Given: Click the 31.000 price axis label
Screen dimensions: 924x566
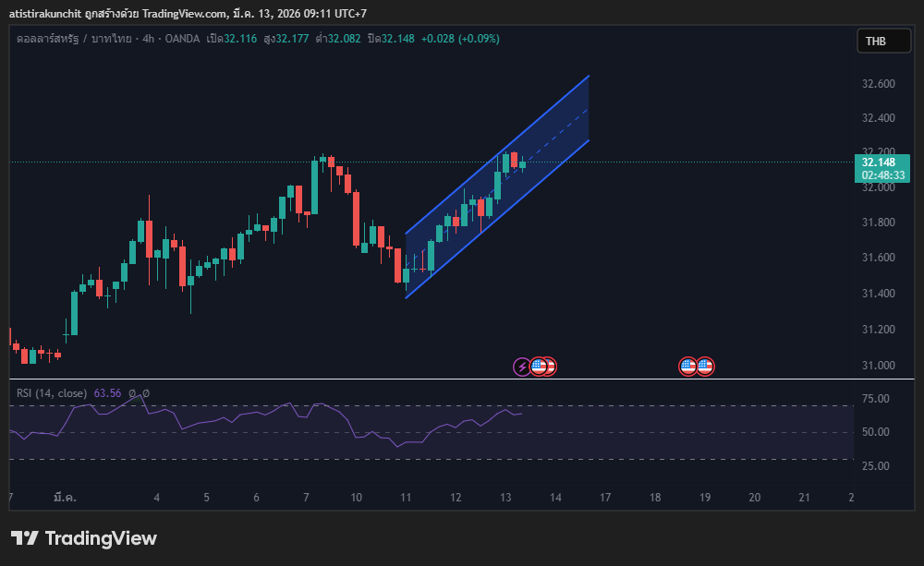Looking at the screenshot, I should click(878, 366).
